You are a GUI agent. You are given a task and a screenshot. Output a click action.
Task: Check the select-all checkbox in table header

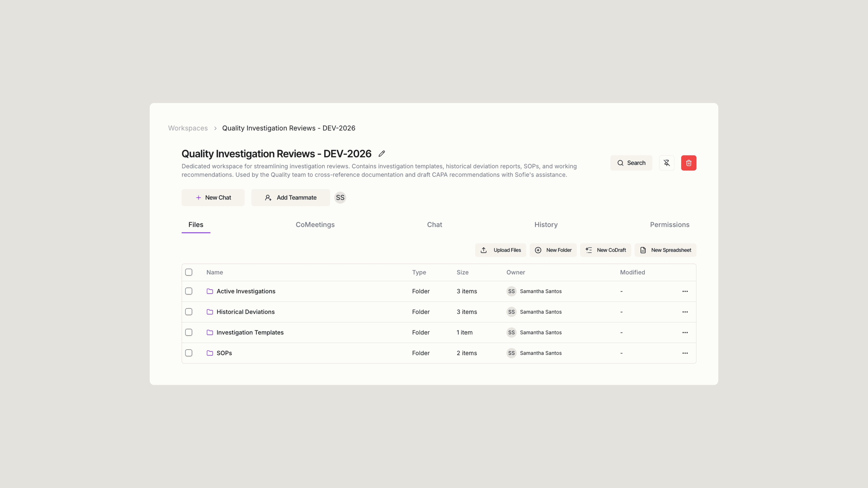(x=189, y=272)
